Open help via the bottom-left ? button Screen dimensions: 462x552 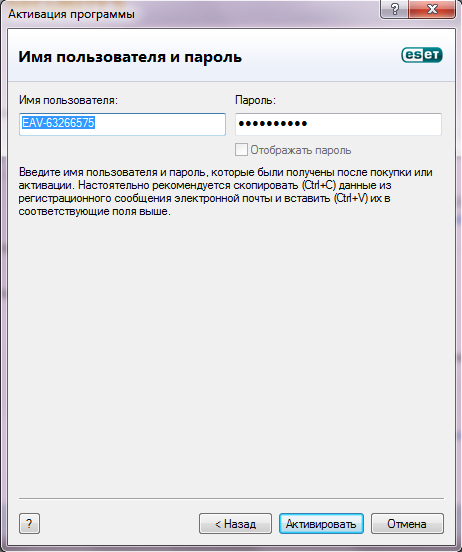click(x=29, y=523)
